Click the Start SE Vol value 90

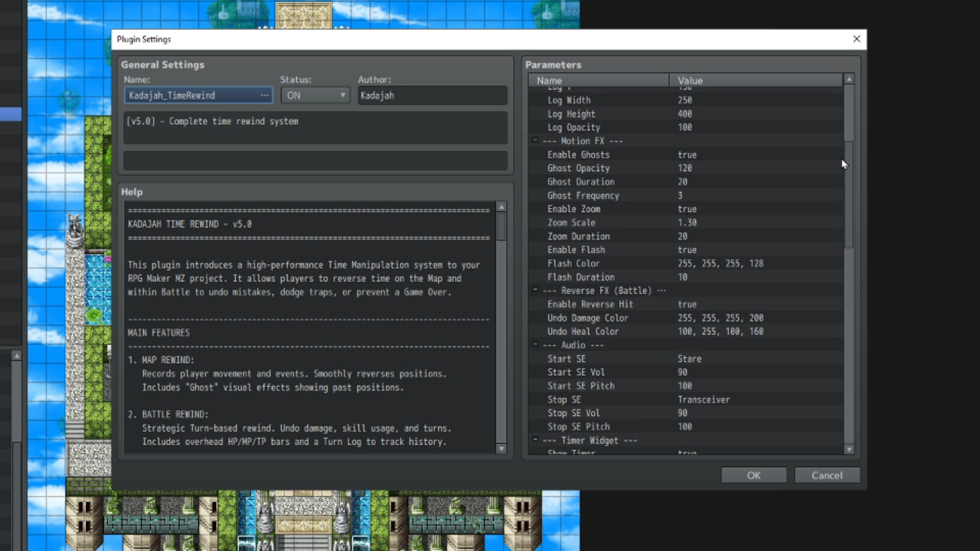pos(683,373)
